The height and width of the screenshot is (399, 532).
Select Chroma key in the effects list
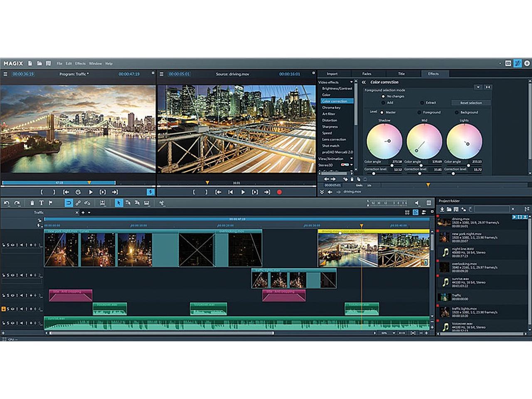click(x=331, y=108)
